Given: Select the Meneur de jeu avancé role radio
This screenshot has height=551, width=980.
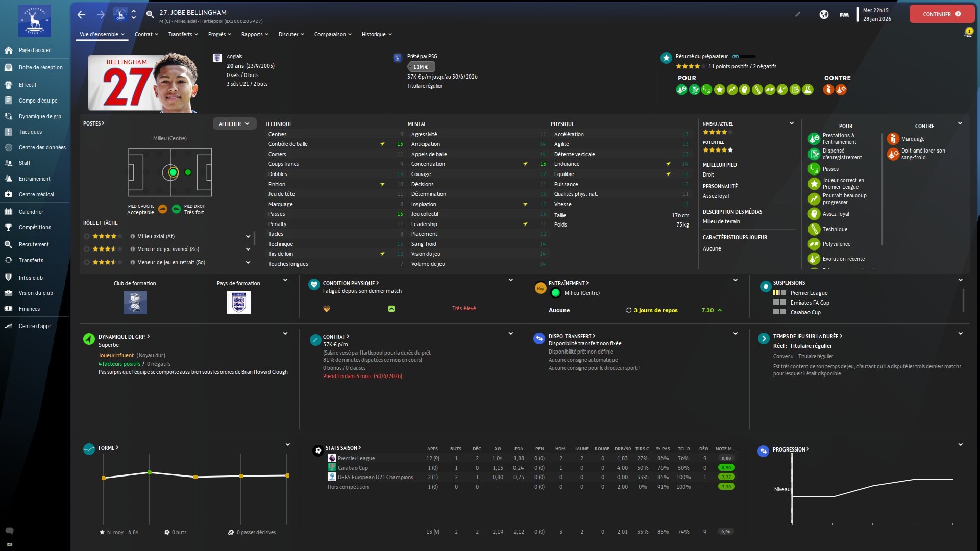Looking at the screenshot, I should [x=87, y=249].
